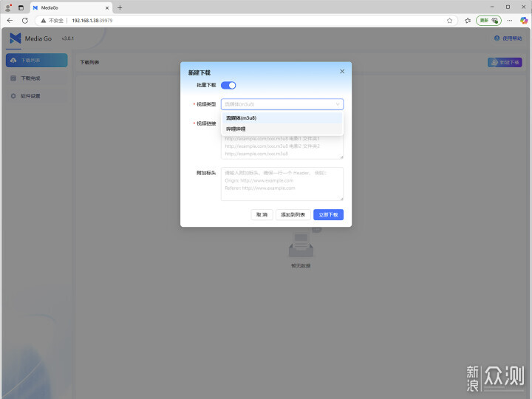
Task: Open the Copilot icon in the toolbar
Action: [x=524, y=21]
